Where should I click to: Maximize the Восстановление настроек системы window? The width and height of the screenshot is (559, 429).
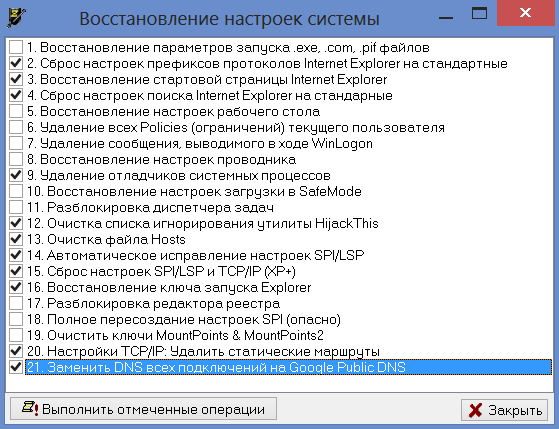click(x=479, y=13)
